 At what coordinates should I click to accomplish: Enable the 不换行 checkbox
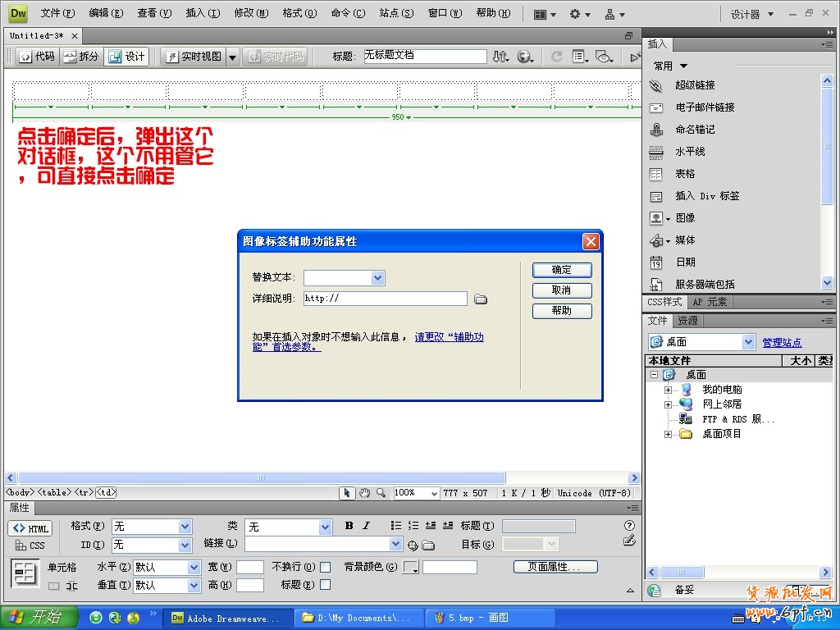coord(324,566)
